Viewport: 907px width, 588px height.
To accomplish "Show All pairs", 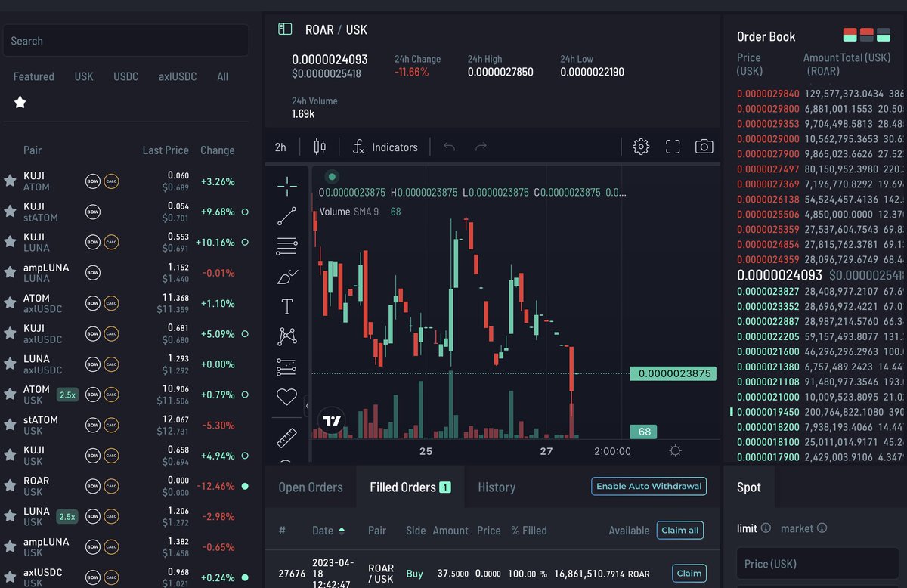I will [222, 76].
